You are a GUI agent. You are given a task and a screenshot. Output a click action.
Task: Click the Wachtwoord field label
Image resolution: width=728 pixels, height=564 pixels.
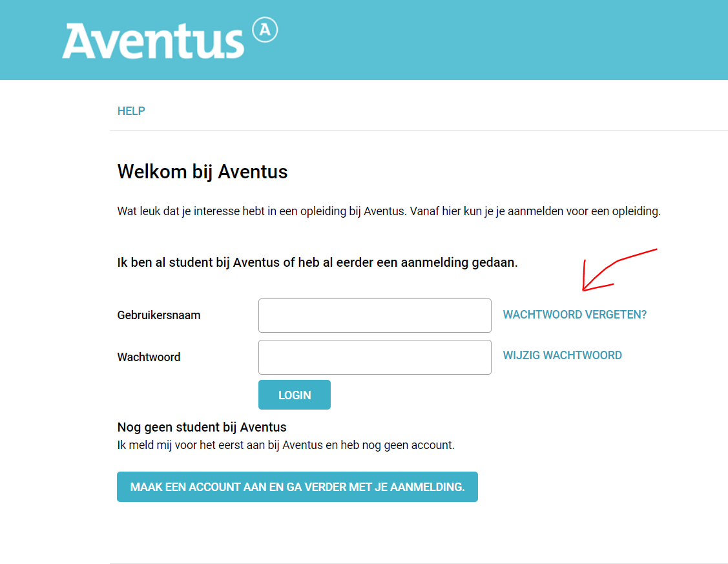[x=149, y=357]
